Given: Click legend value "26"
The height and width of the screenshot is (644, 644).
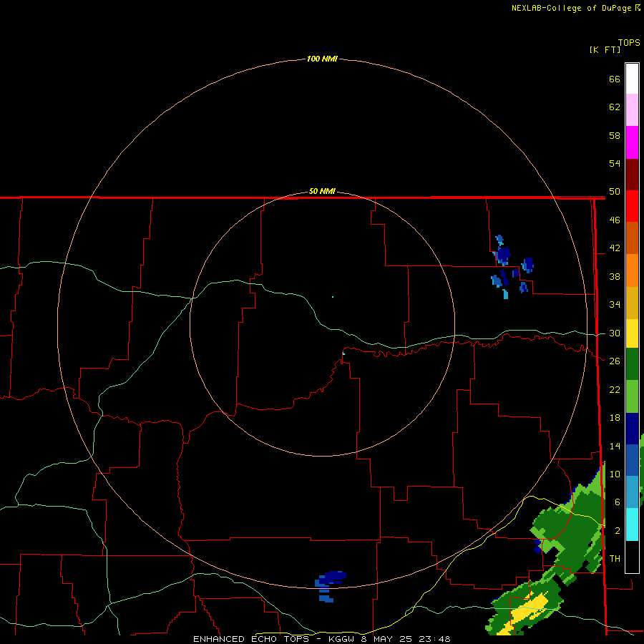Looking at the screenshot, I should 615,361.
